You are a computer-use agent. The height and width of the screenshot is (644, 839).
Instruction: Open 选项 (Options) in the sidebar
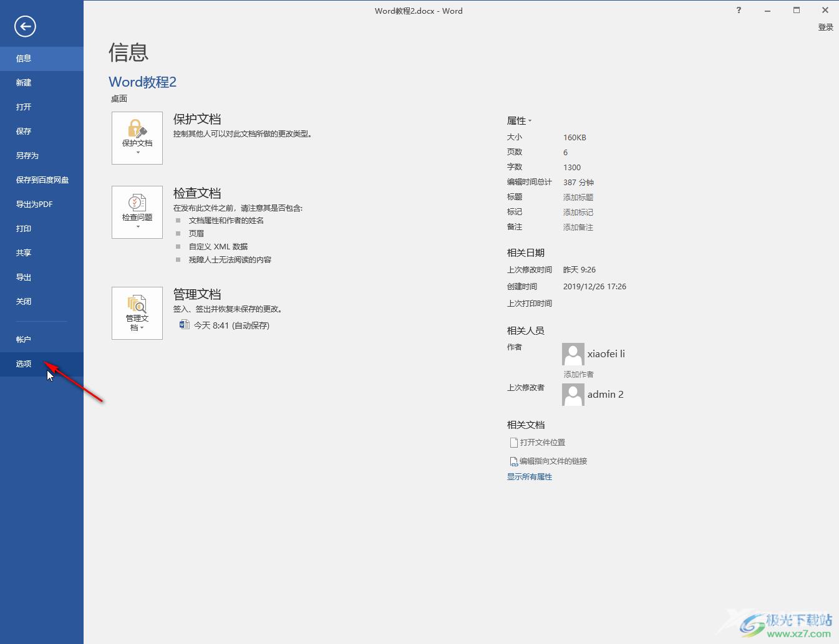(42, 364)
